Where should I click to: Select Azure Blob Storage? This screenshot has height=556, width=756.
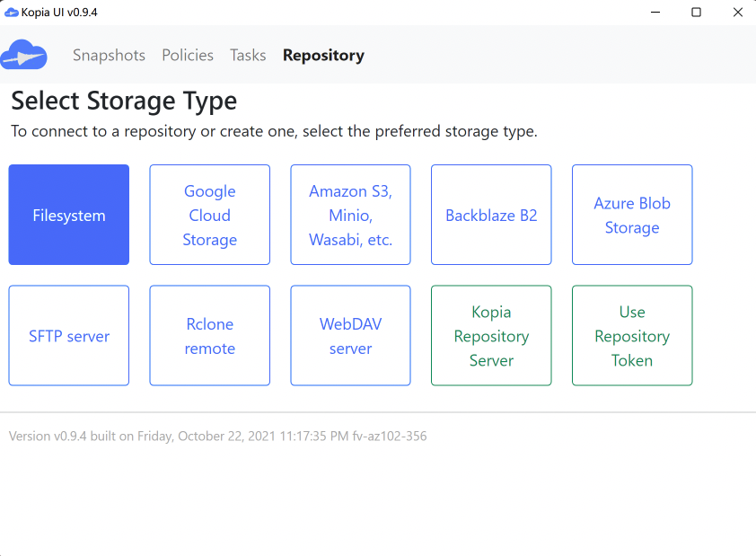pos(632,215)
